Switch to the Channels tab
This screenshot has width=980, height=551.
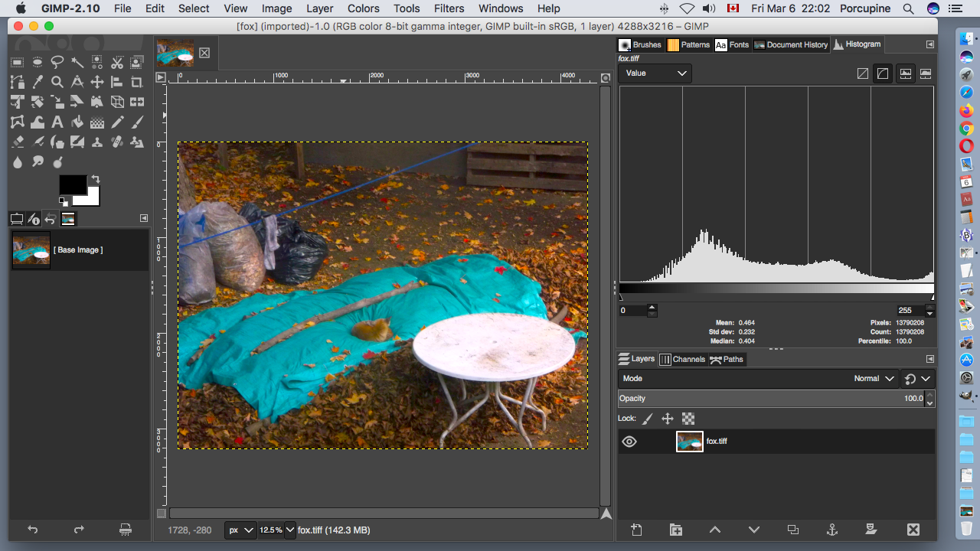pos(682,359)
